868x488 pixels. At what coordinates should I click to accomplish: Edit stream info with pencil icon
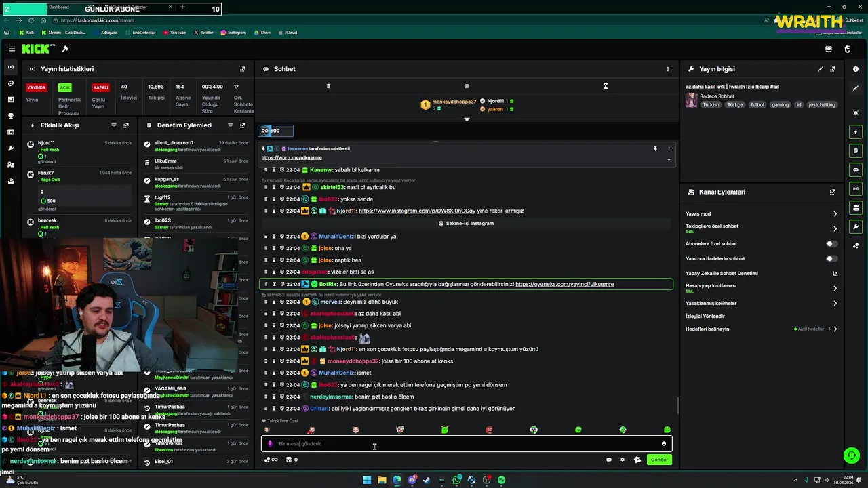coord(821,69)
